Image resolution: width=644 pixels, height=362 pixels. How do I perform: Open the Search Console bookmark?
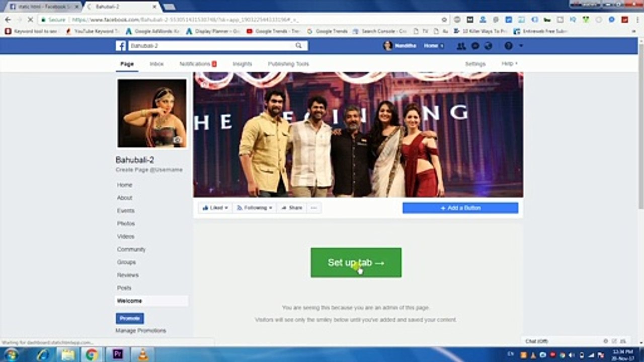[x=380, y=31]
